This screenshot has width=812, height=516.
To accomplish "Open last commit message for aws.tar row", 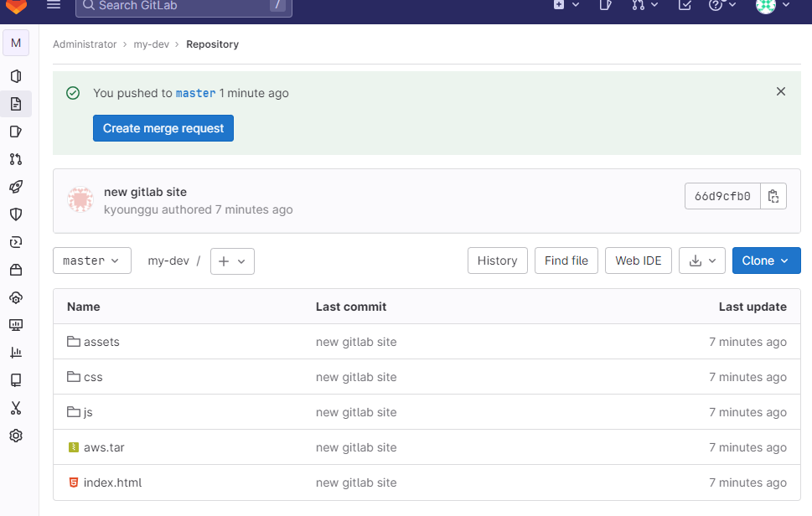I will (x=356, y=447).
